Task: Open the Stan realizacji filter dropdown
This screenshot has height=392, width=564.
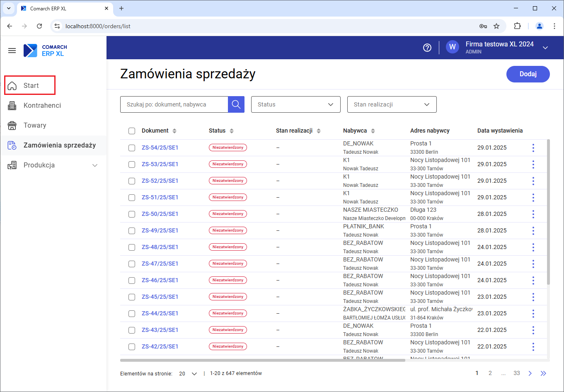Action: point(392,104)
